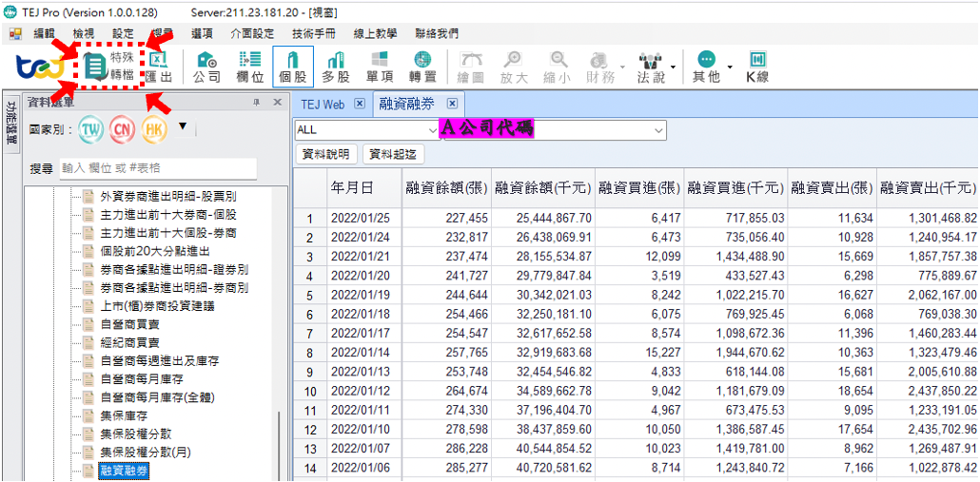The height and width of the screenshot is (482, 980).
Task: Select the 單項 single item view
Action: 380,67
